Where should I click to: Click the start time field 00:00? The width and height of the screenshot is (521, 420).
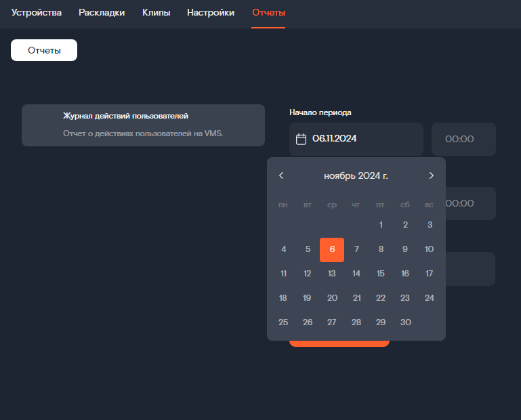point(463,139)
